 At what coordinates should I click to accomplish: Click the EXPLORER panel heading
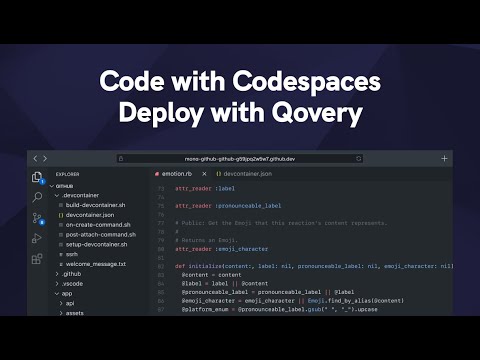67,174
